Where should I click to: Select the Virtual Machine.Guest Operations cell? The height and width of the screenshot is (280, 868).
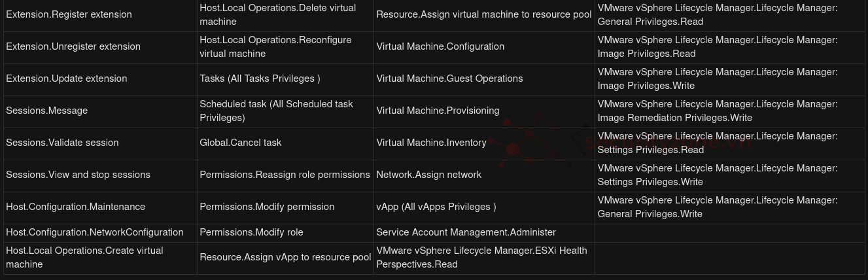[x=449, y=79]
